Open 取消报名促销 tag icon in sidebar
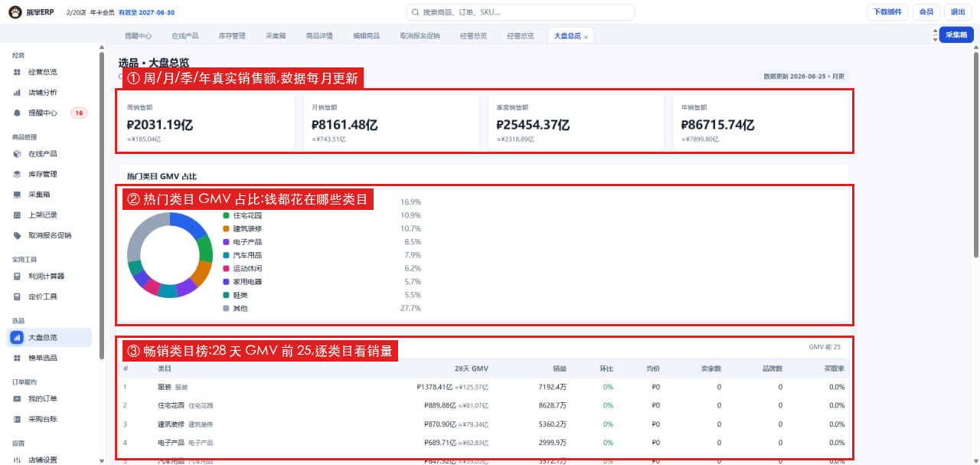980x465 pixels. pos(17,235)
